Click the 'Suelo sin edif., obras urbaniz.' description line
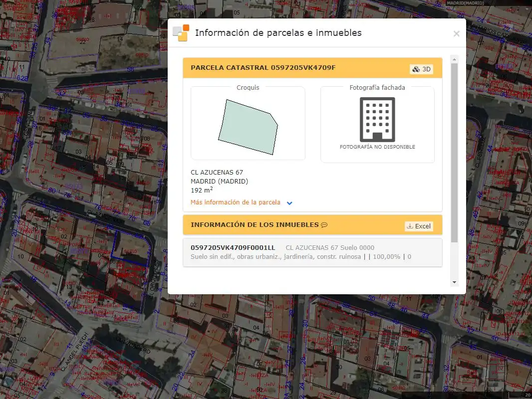The image size is (532, 399). coord(276,257)
